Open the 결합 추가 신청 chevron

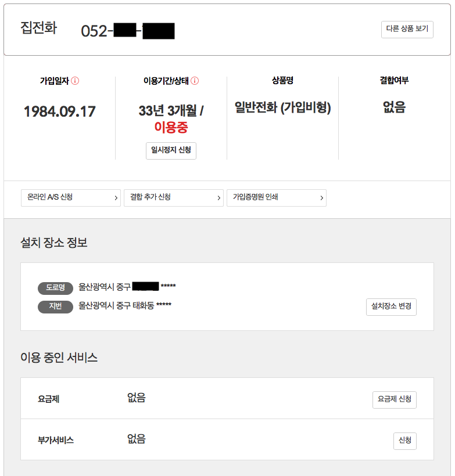pyautogui.click(x=219, y=198)
